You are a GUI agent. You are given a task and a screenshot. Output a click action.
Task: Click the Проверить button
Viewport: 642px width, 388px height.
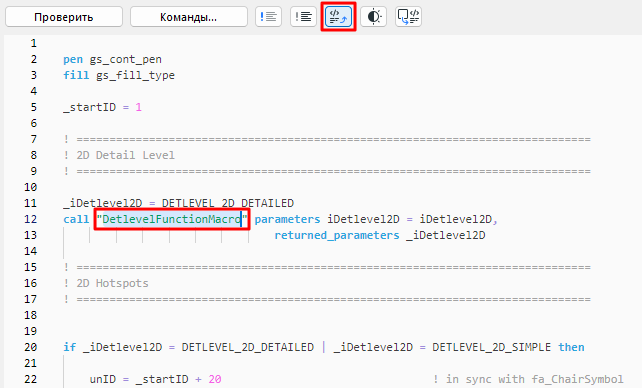click(x=63, y=17)
